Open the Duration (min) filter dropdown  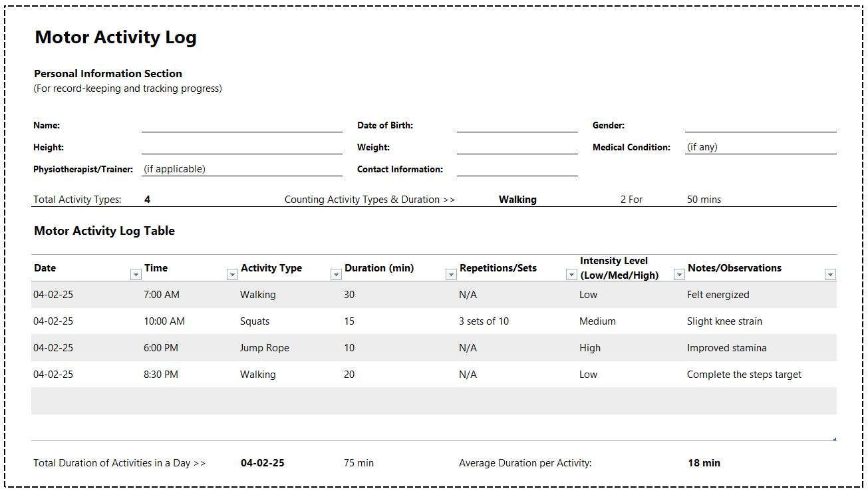[451, 275]
